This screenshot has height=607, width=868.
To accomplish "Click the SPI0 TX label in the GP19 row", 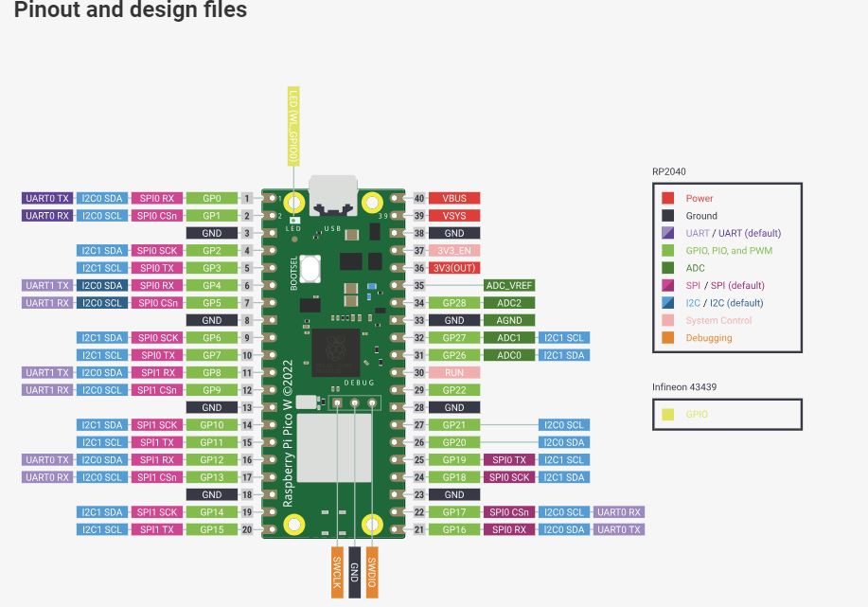I will pos(508,459).
